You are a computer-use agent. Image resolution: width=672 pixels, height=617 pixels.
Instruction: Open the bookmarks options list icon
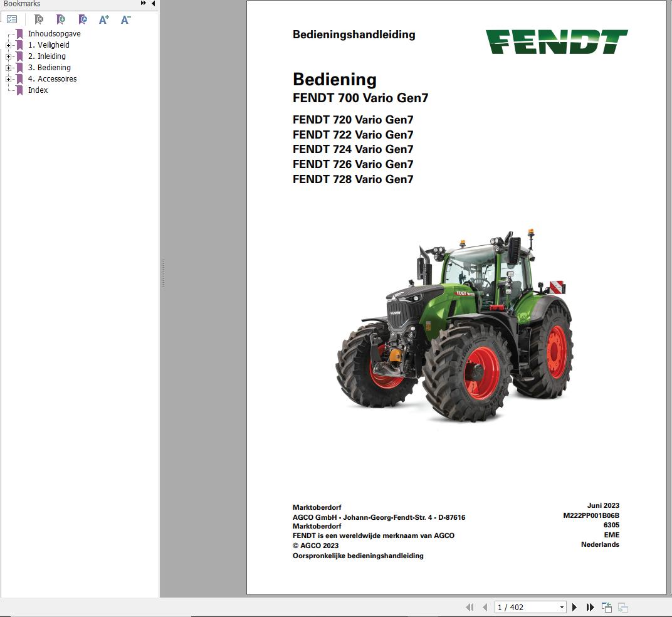pyautogui.click(x=12, y=19)
